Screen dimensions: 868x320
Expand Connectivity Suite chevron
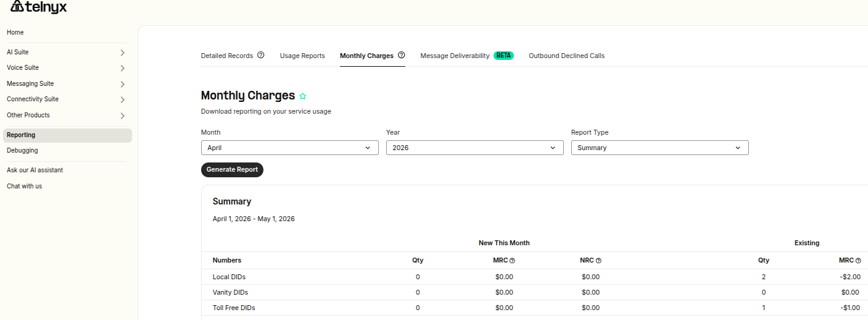122,99
